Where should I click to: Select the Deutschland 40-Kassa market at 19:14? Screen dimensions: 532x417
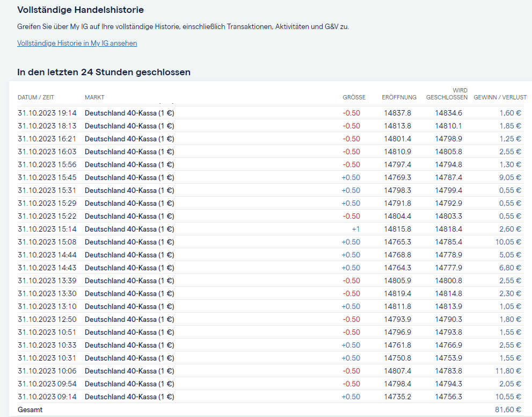click(129, 113)
